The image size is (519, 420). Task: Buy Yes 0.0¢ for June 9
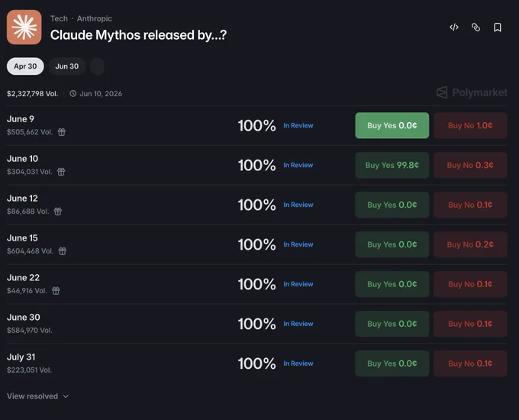pyautogui.click(x=392, y=125)
